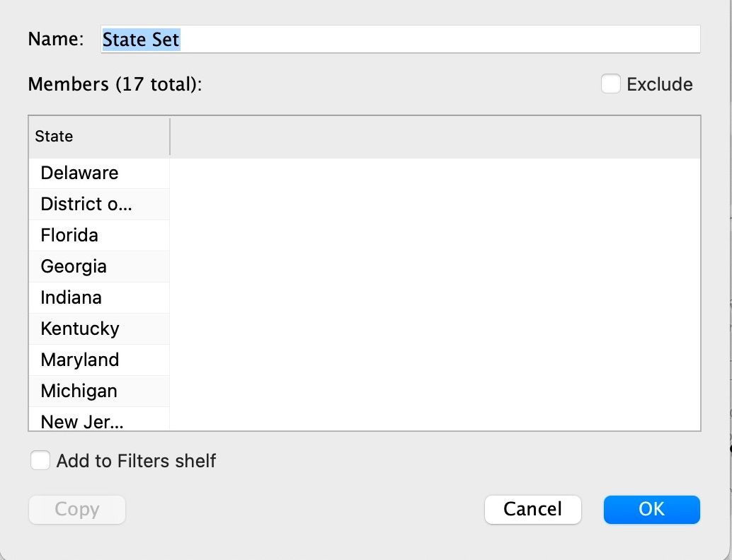Screen dimensions: 732x560
Task: Pick Indiana in the State list
Action: [71, 297]
